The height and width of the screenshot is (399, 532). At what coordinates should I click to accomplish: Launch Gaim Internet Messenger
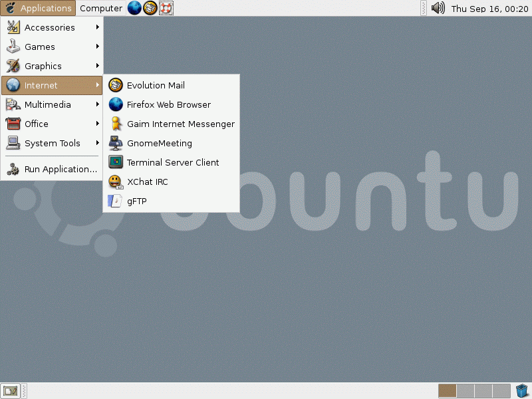[181, 124]
